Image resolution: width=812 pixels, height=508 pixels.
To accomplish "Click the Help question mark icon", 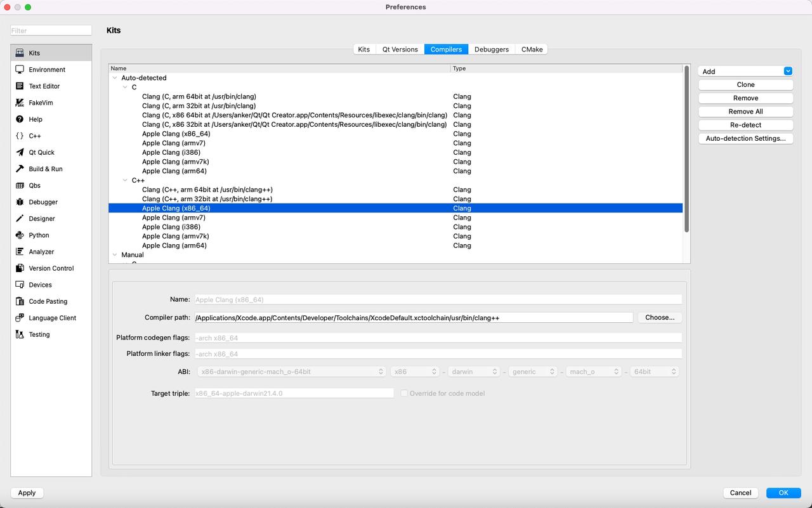I will pos(20,119).
